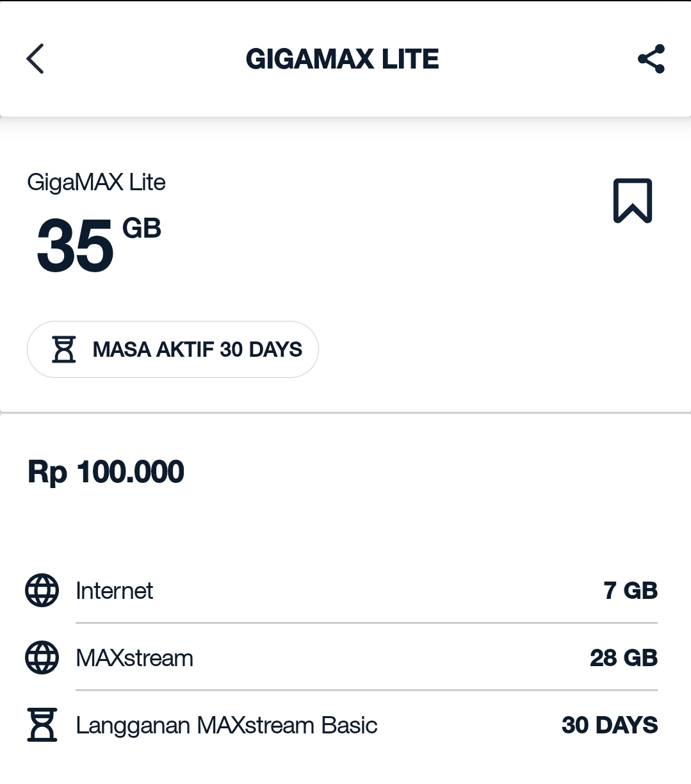Viewport: 691px width, 784px height.
Task: Bookmark the GigaMAX Lite package
Action: (x=633, y=201)
